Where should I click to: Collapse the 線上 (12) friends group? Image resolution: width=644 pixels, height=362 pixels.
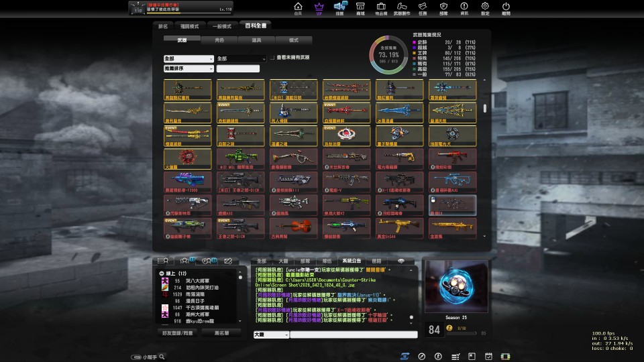pos(162,274)
